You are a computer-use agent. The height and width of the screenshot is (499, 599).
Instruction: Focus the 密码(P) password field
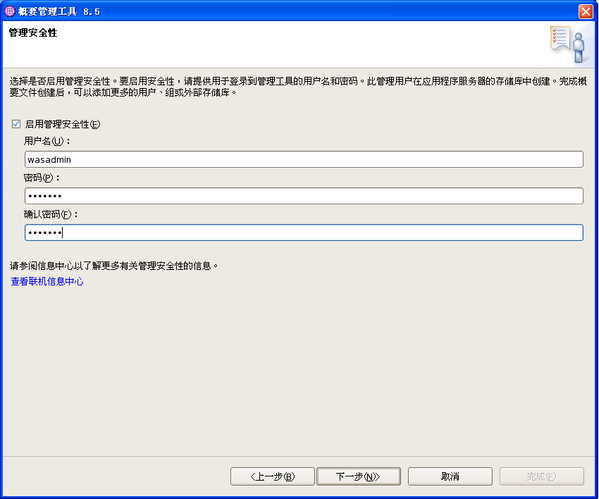click(x=304, y=196)
